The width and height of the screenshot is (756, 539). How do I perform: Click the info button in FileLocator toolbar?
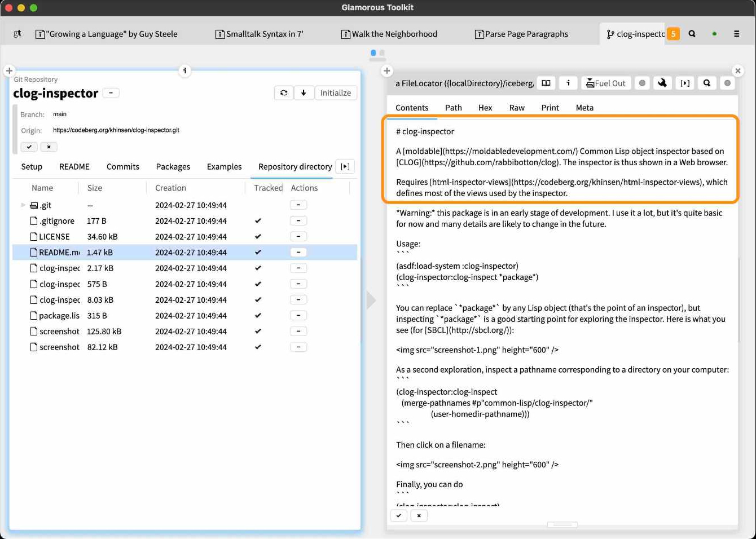click(568, 83)
